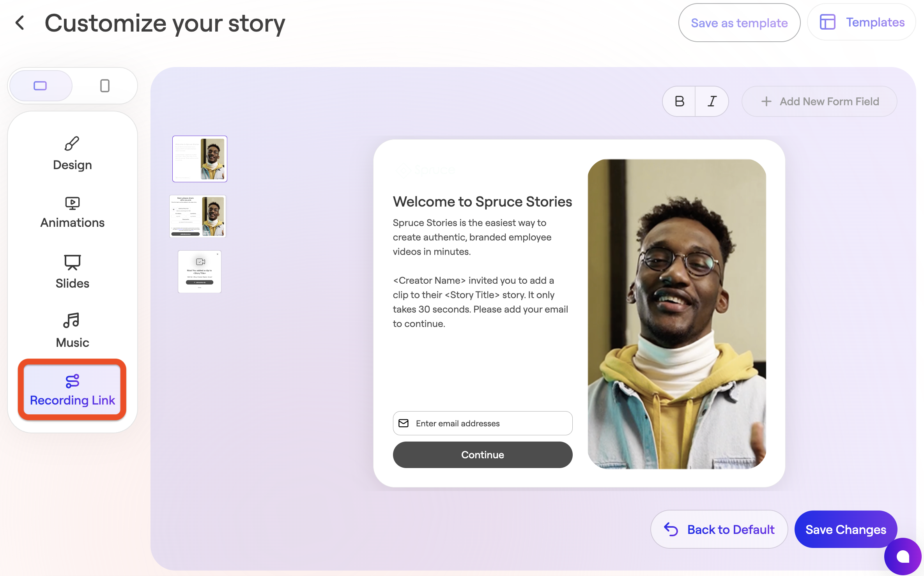Open the chat support bubble

click(x=903, y=557)
